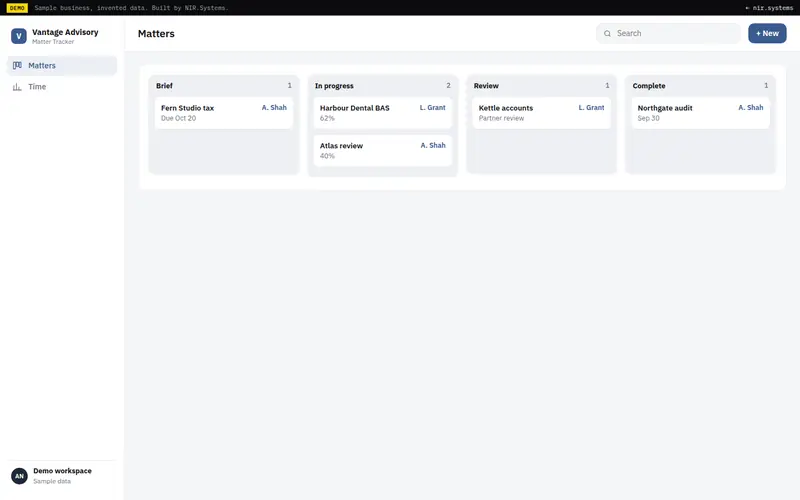Click A. Shah on Fern Studio tax
The height and width of the screenshot is (500, 800).
pos(274,108)
